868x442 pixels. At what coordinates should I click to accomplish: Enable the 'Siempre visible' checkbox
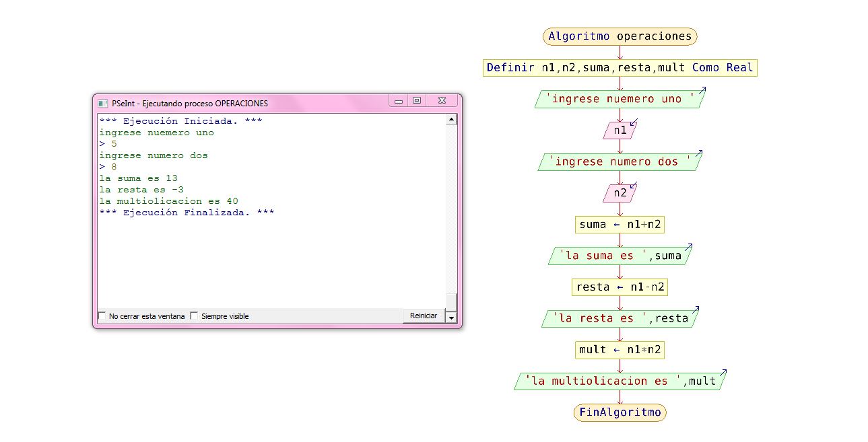[194, 316]
